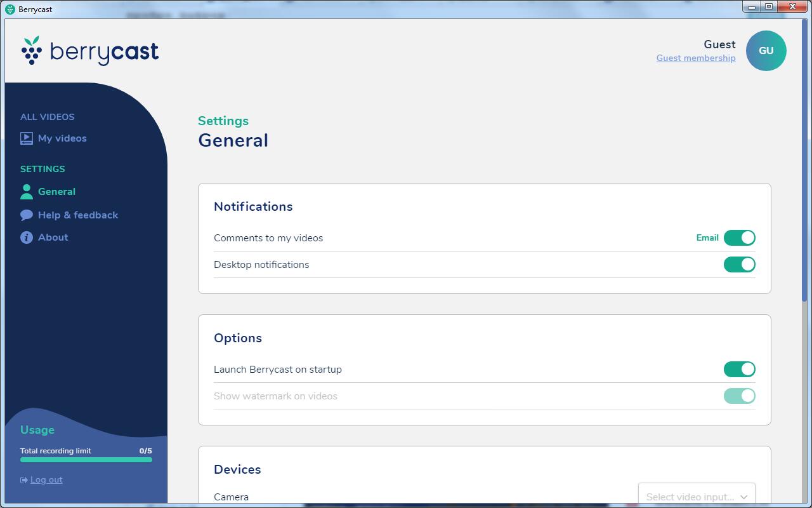Viewport: 812px width, 508px height.
Task: Click the My videos play icon
Action: [x=26, y=138]
